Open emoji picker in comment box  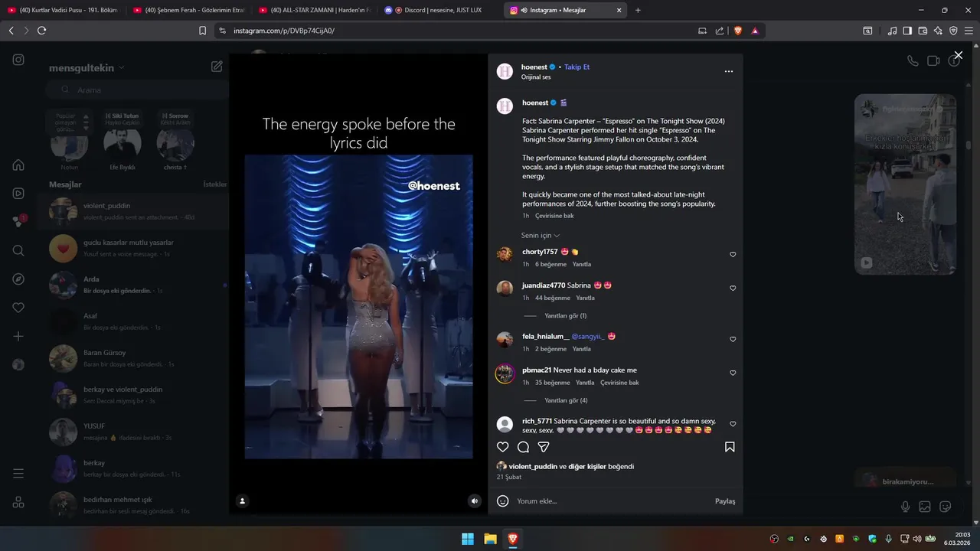(x=503, y=501)
